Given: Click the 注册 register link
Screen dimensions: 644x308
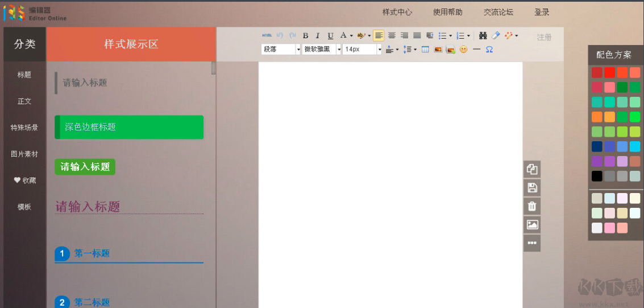Looking at the screenshot, I should 544,38.
